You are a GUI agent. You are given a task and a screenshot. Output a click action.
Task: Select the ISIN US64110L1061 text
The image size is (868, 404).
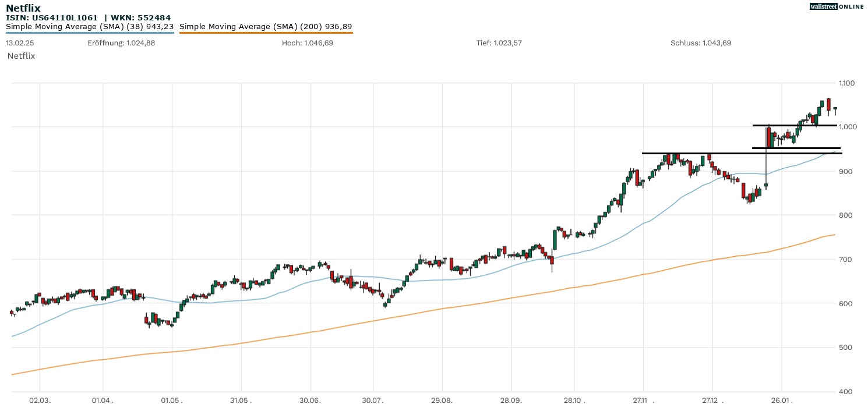pos(52,17)
